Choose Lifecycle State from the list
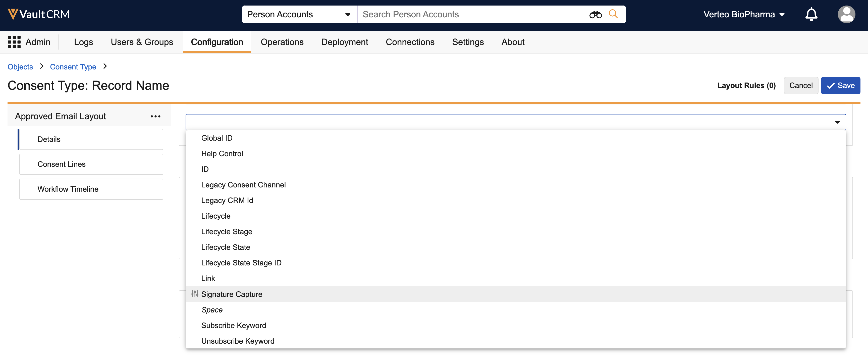The width and height of the screenshot is (868, 359). pos(226,247)
